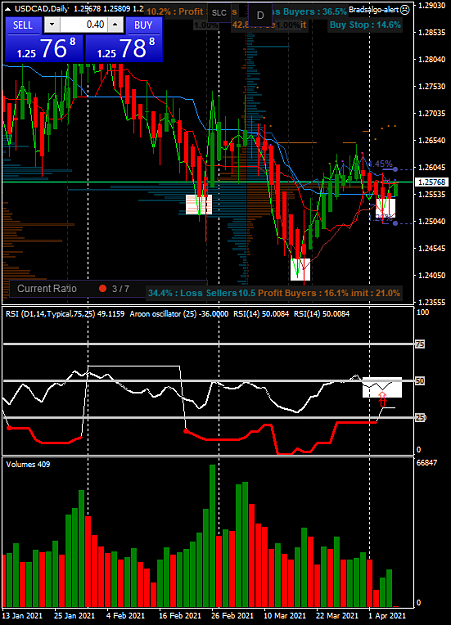
Task: Select the 'Profit Buyers : 16.1%' label
Action: tap(303, 293)
